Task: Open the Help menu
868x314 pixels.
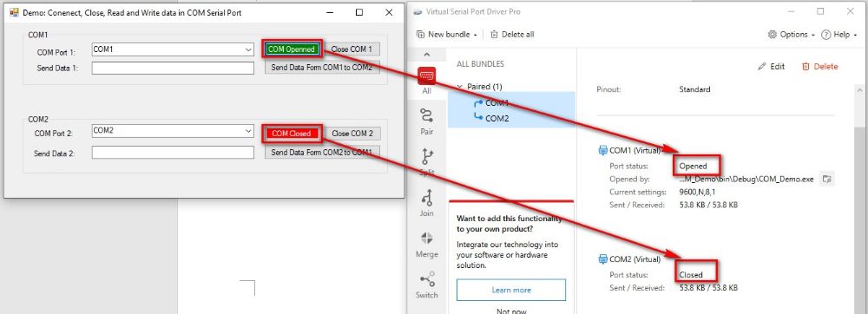Action: point(839,35)
